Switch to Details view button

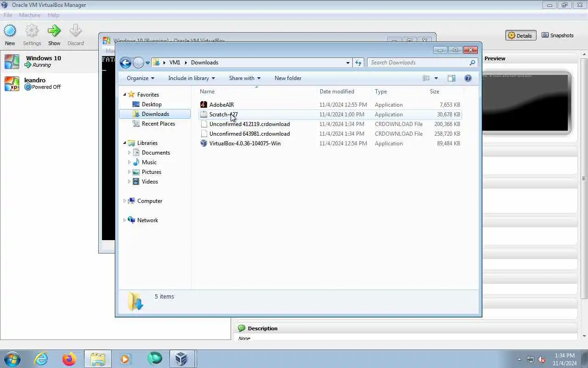click(520, 35)
